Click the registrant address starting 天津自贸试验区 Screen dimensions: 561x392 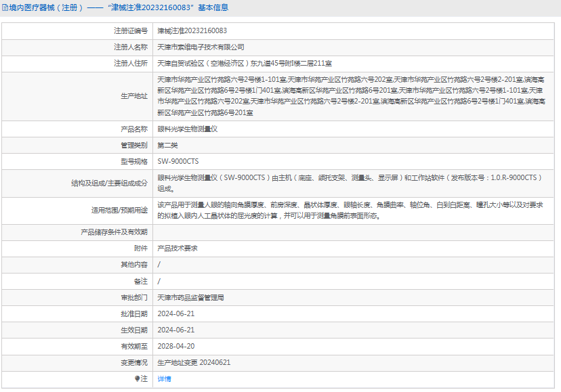[245, 64]
